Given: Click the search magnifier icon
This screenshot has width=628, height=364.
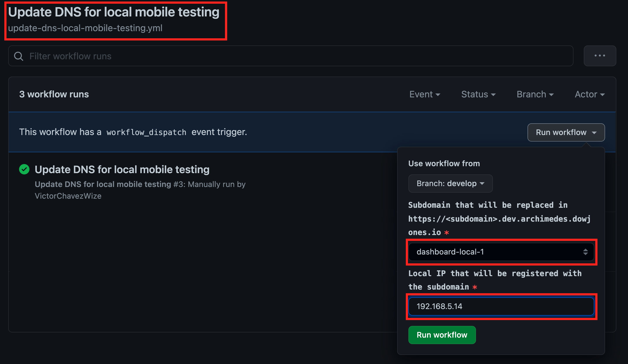Looking at the screenshot, I should [18, 56].
